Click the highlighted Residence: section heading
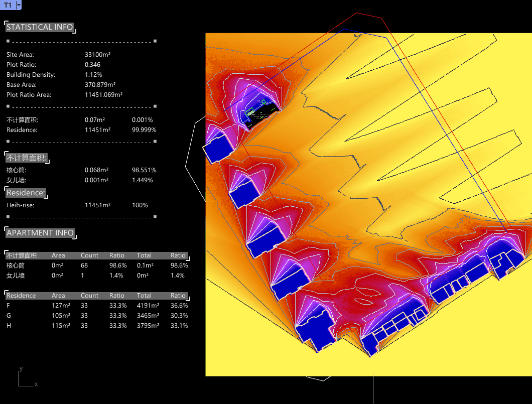This screenshot has width=532, height=404. 26,193
